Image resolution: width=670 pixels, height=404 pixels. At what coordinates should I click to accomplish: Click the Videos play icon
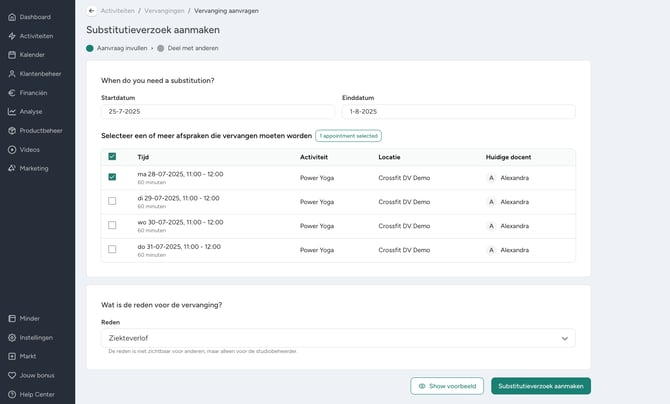12,150
